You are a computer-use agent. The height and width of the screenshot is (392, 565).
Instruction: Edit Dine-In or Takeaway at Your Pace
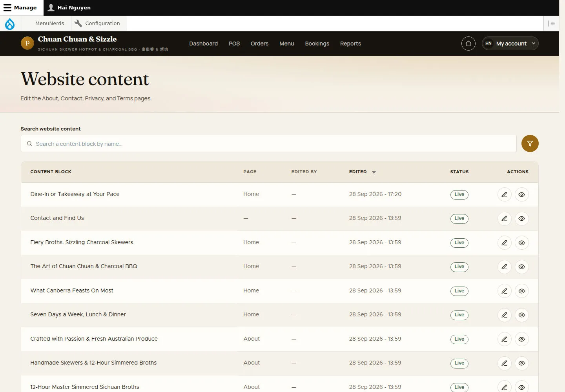[504, 194]
